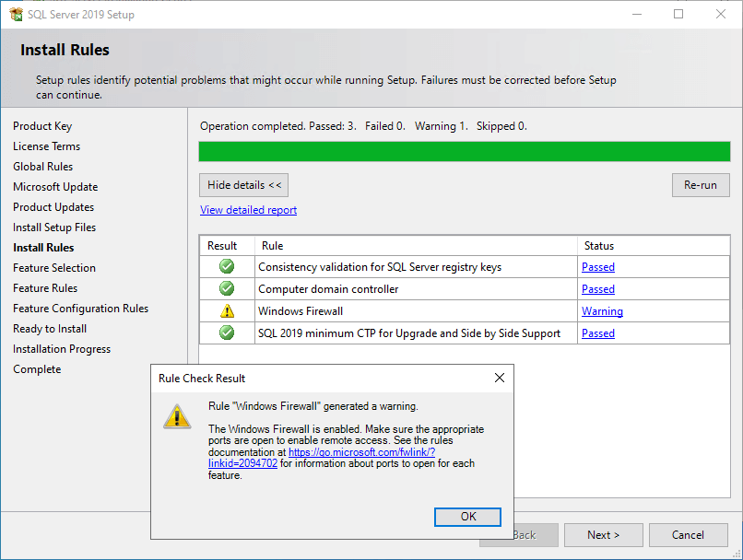Click the SQL Server Setup title bar icon
Image resolution: width=743 pixels, height=560 pixels.
(x=16, y=14)
